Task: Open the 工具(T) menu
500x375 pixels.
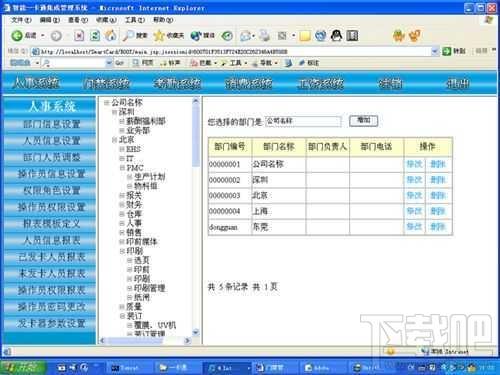Action: pyautogui.click(x=135, y=20)
